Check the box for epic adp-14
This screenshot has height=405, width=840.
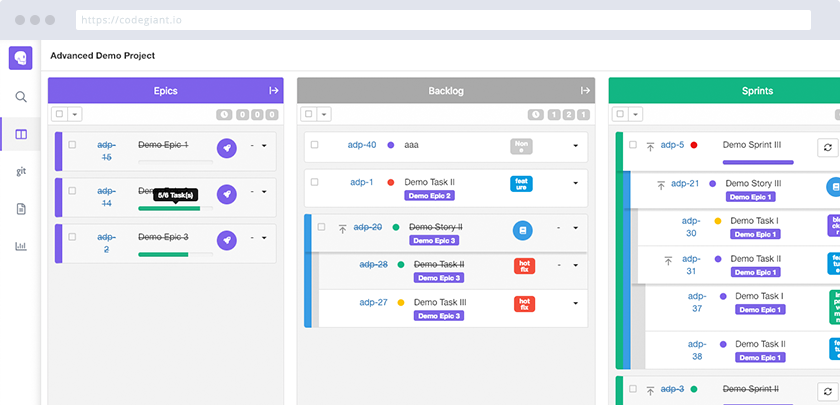point(72,191)
